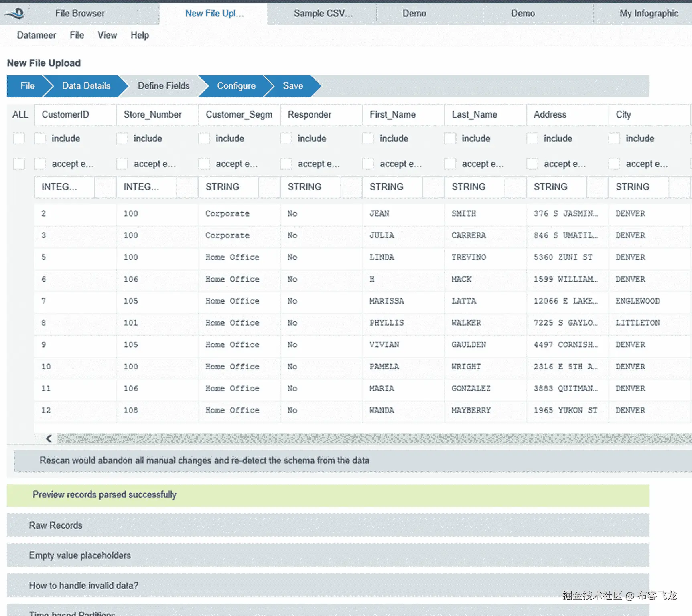Go to Save wizard step
This screenshot has height=616, width=692.
tap(293, 86)
